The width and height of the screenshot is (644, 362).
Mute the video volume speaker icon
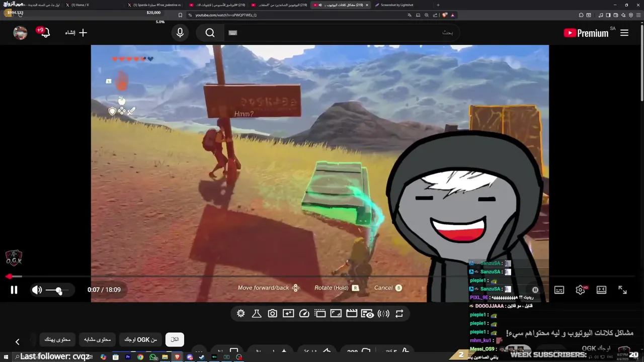click(x=37, y=290)
